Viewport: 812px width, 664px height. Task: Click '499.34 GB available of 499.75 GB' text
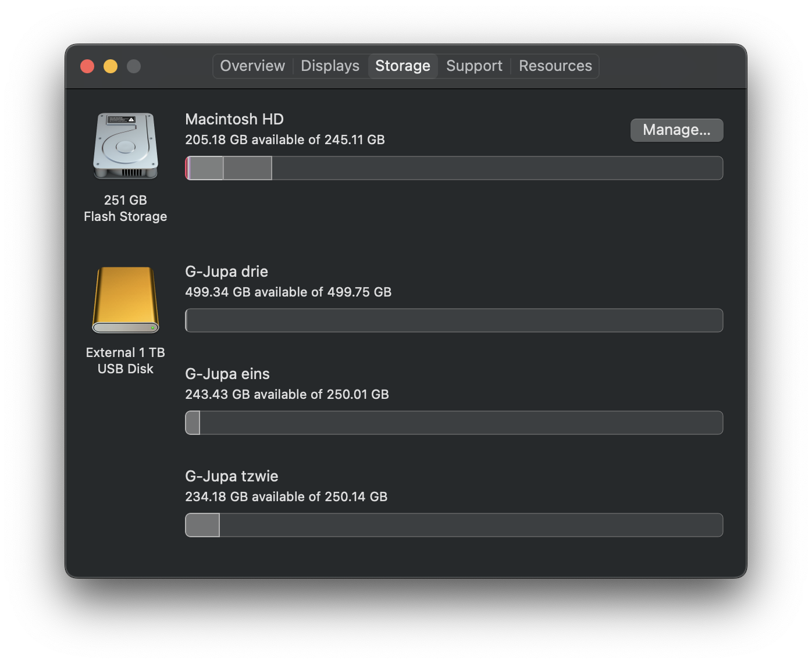pos(289,292)
